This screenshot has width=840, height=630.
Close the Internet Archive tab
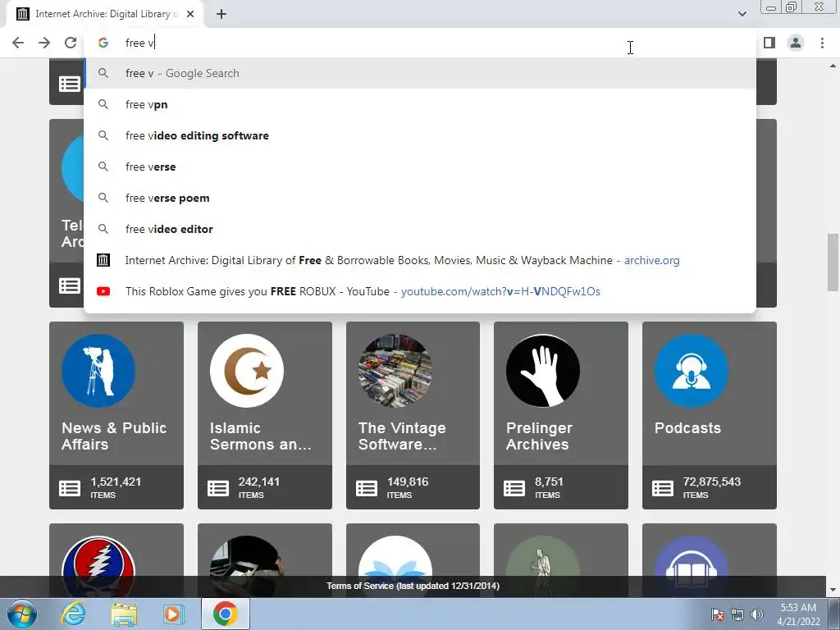point(190,15)
